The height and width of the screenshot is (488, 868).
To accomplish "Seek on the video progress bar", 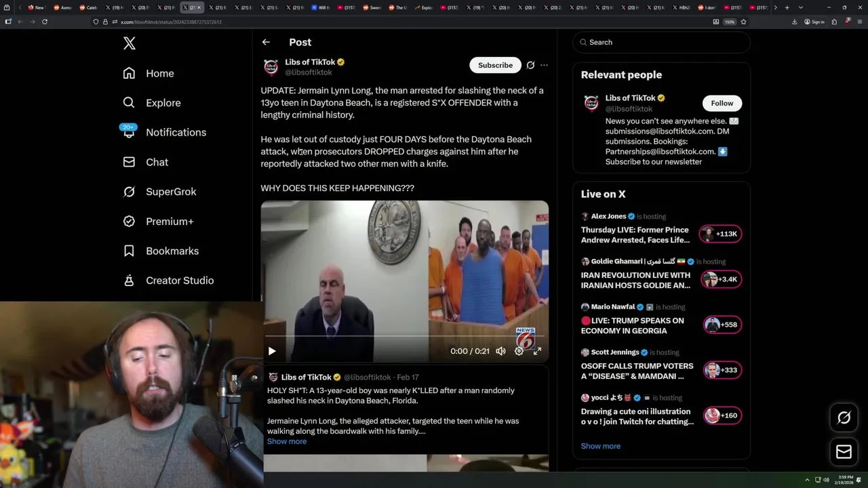I will pyautogui.click(x=404, y=336).
